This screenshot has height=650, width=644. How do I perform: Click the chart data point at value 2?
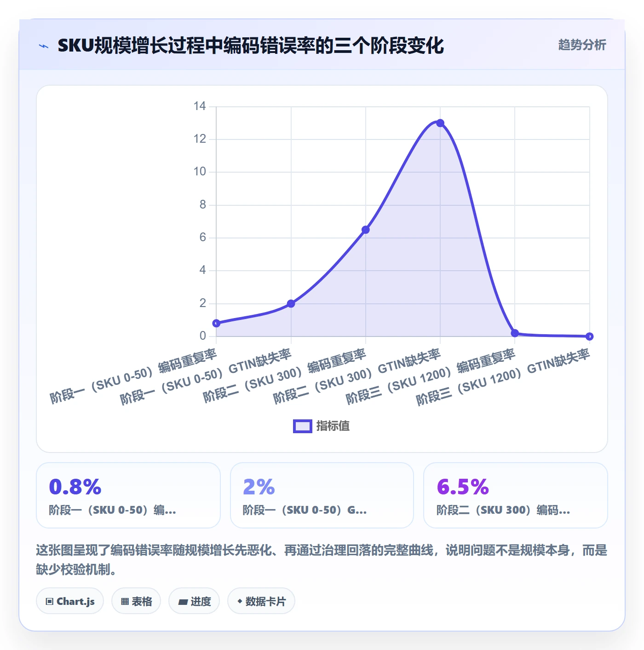[x=291, y=303]
